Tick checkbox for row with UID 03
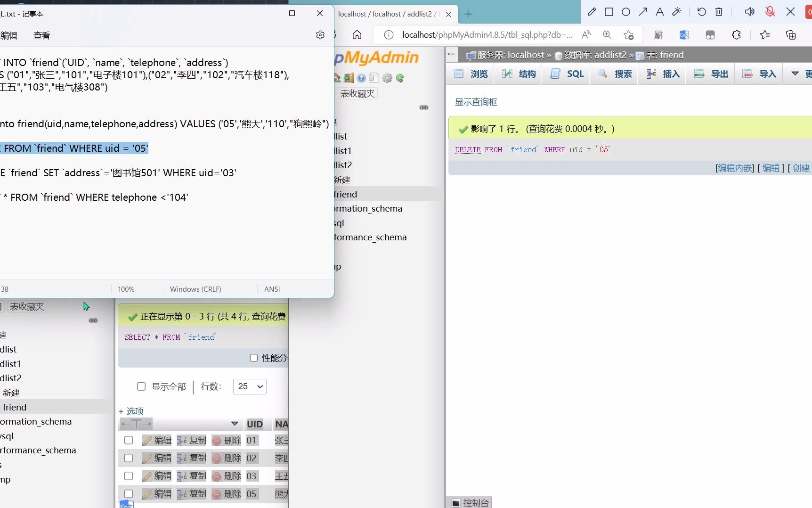 129,476
